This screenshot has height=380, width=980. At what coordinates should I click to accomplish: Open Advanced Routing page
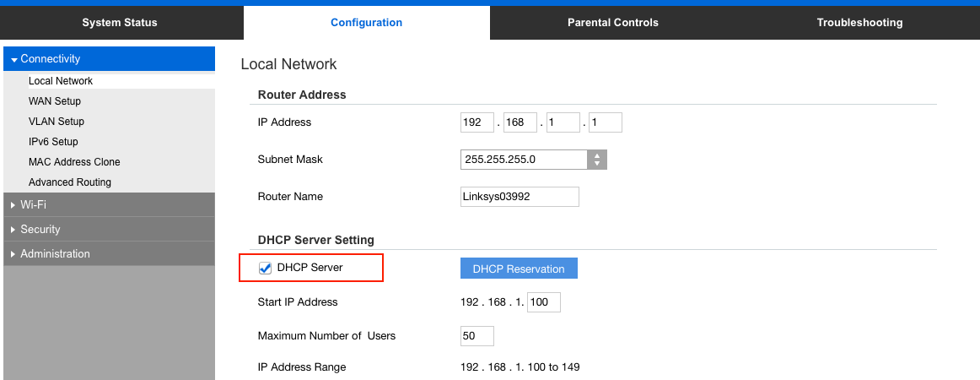point(70,182)
